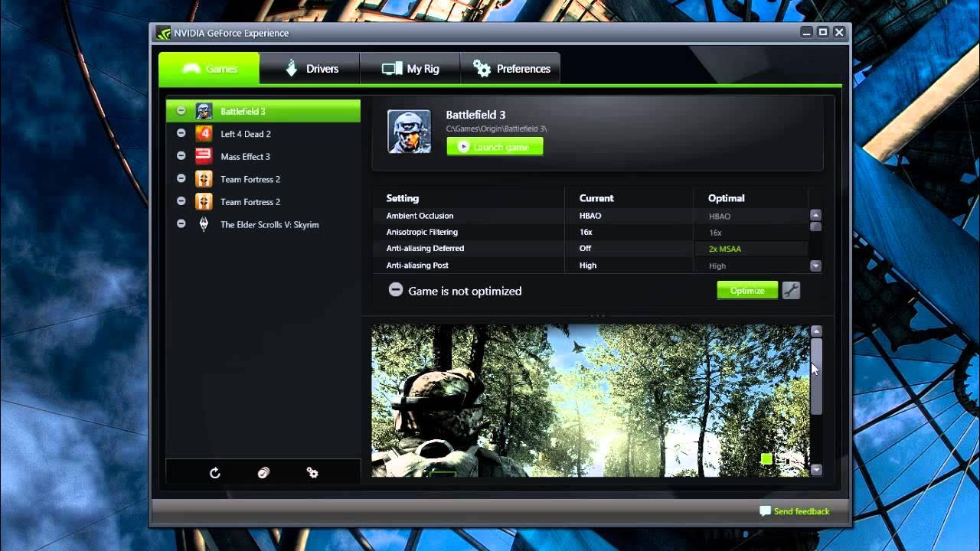Click the feedback speech bubble icon
The height and width of the screenshot is (551, 980).
[x=765, y=511]
